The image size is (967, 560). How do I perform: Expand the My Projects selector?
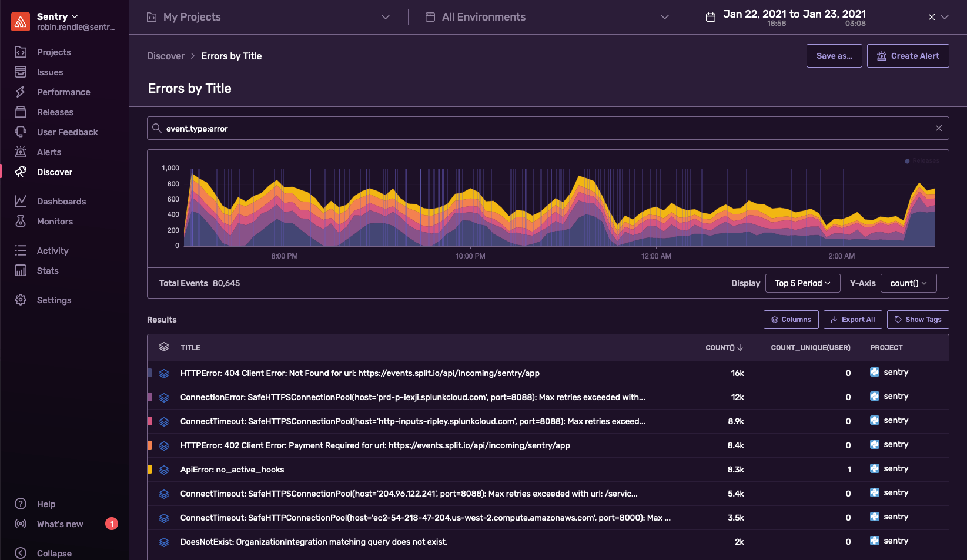[x=268, y=17]
